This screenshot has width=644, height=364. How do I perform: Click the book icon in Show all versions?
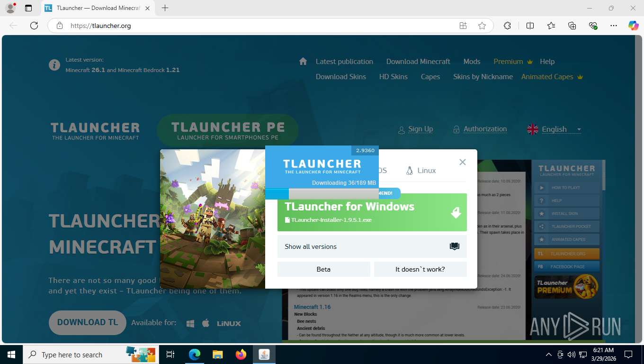(x=455, y=246)
